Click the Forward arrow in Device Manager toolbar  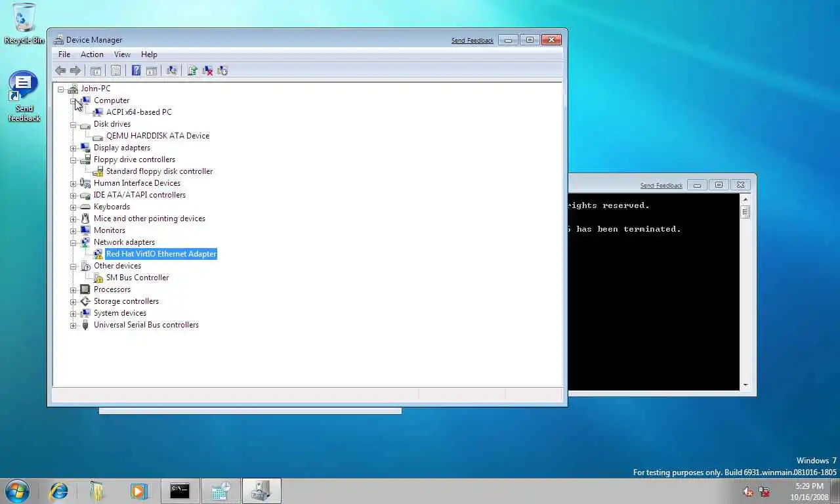(x=75, y=71)
